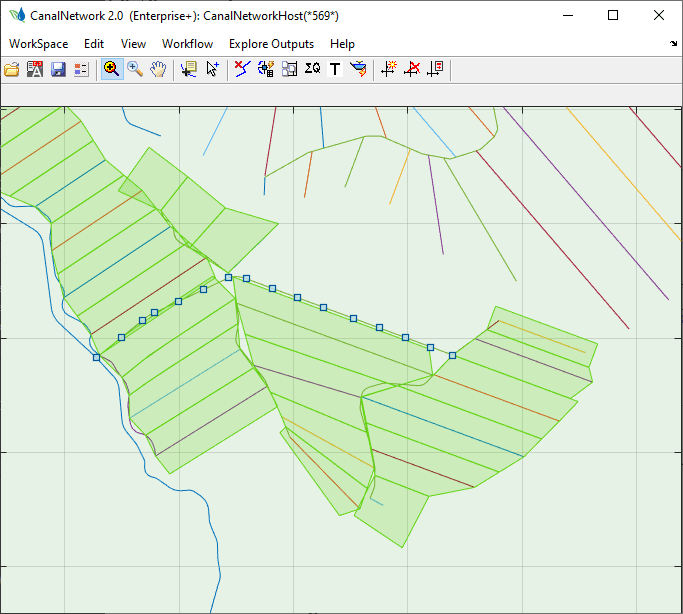
Task: Select the zoom-out magnifier tool
Action: click(x=134, y=69)
